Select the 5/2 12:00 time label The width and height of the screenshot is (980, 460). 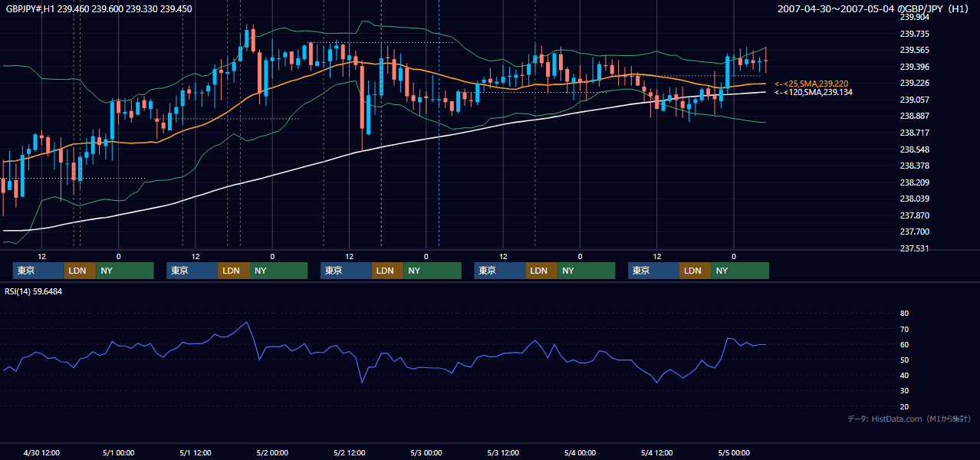pos(350,453)
